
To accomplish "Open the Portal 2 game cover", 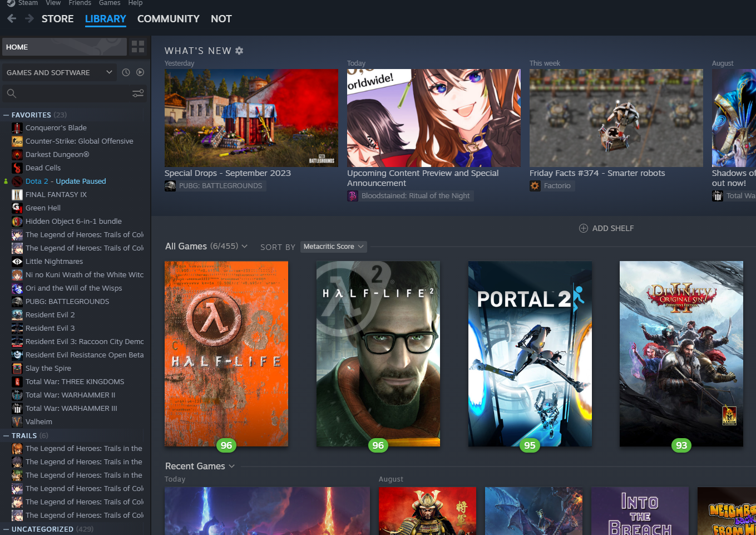I will tap(530, 354).
